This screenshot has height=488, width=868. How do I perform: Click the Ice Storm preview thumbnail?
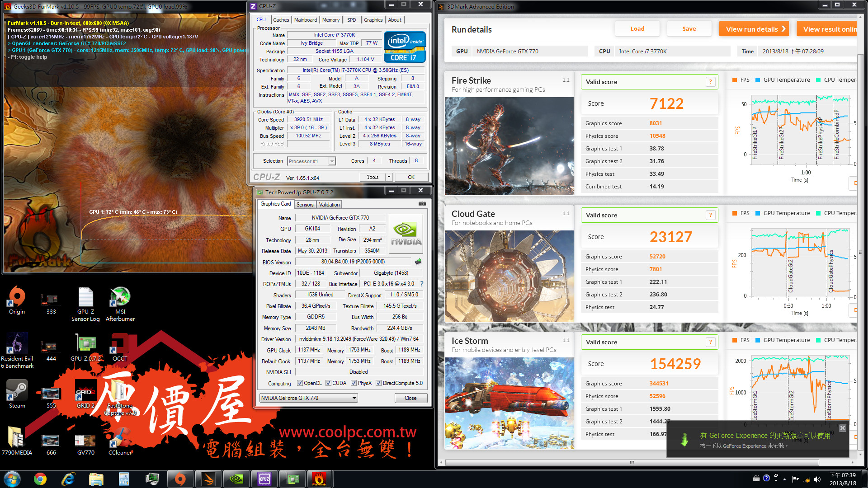click(x=509, y=403)
